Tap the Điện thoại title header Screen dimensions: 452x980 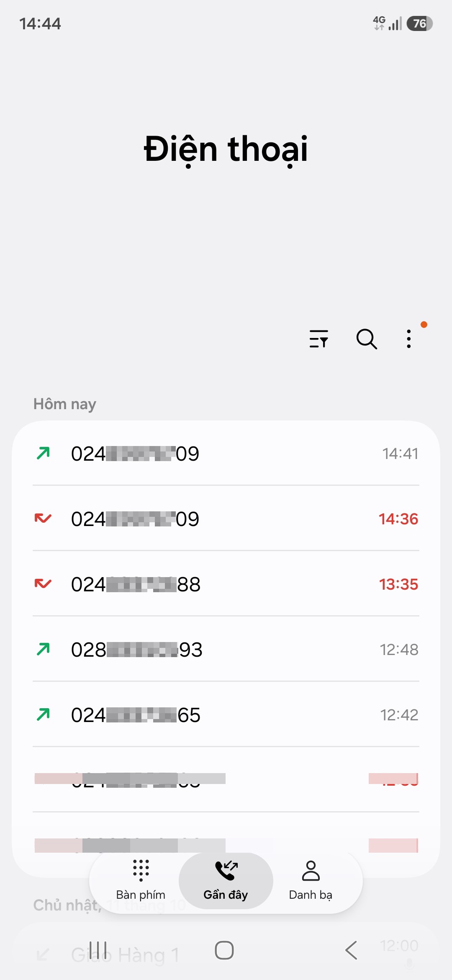point(226,150)
